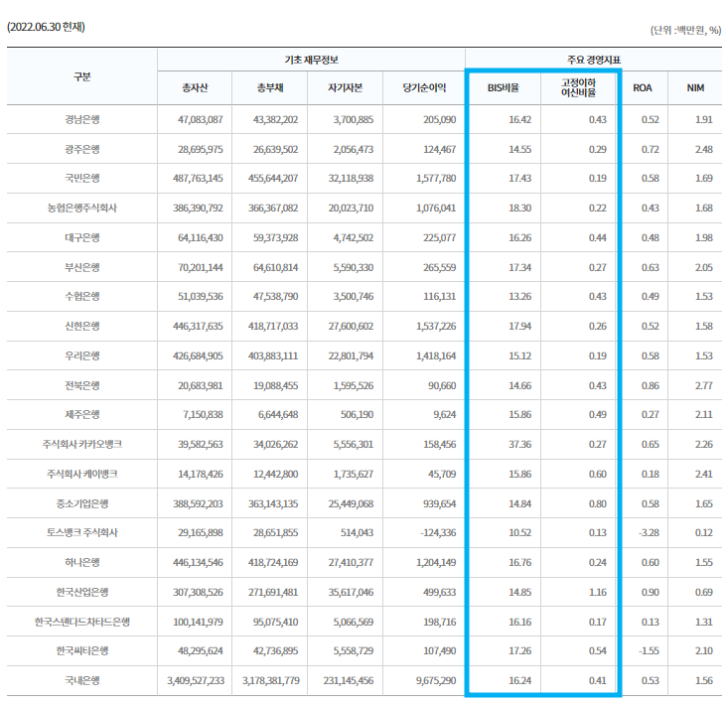
Task: Select total assets value 47,083,087
Action: (x=200, y=120)
